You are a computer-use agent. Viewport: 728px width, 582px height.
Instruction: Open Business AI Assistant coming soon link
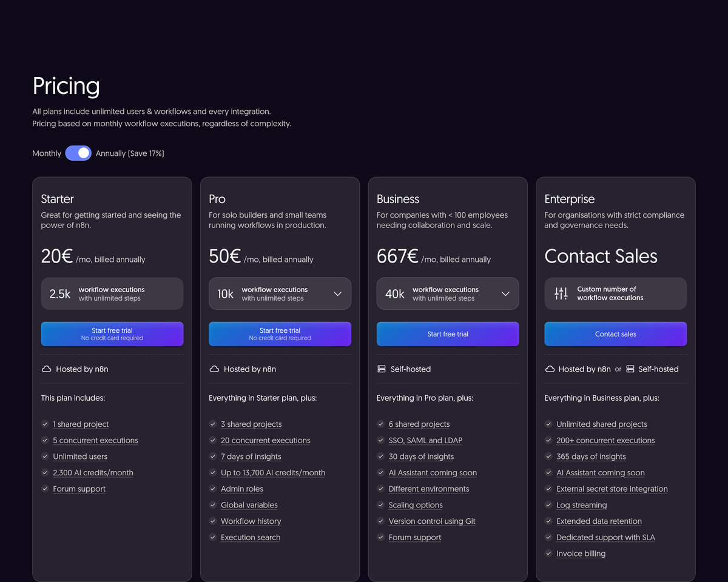click(x=433, y=473)
